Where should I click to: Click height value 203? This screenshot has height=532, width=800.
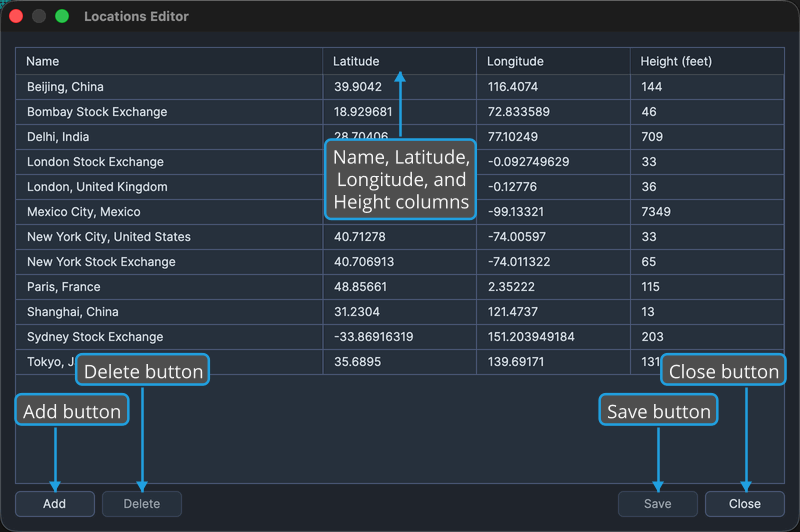pyautogui.click(x=653, y=337)
